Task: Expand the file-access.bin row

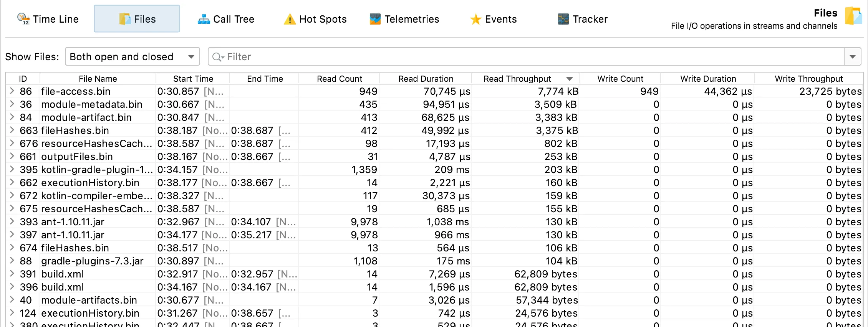Action: (x=12, y=91)
